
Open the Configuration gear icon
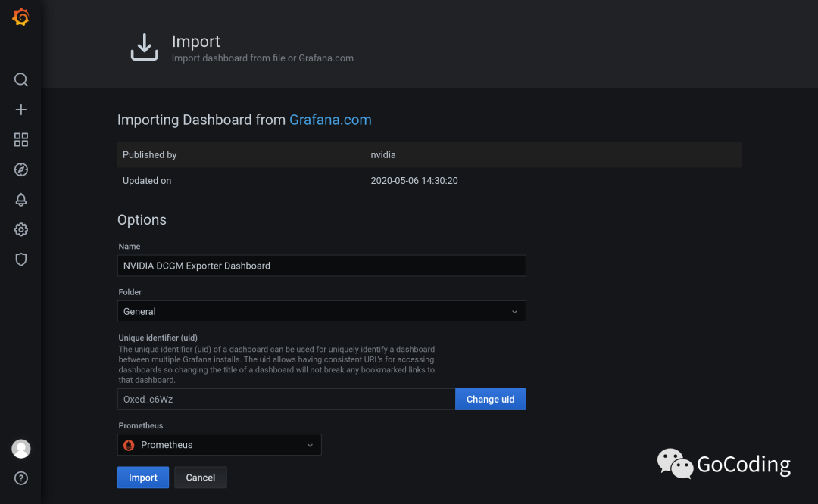click(21, 229)
